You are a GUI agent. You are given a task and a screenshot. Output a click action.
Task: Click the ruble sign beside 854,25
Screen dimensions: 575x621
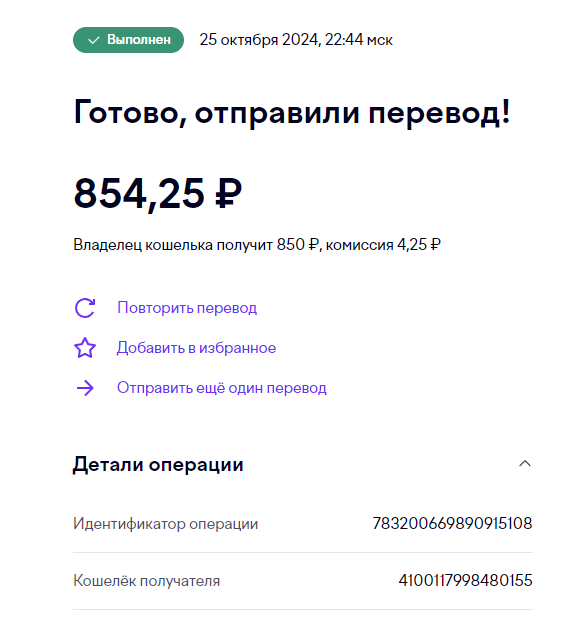(x=228, y=193)
